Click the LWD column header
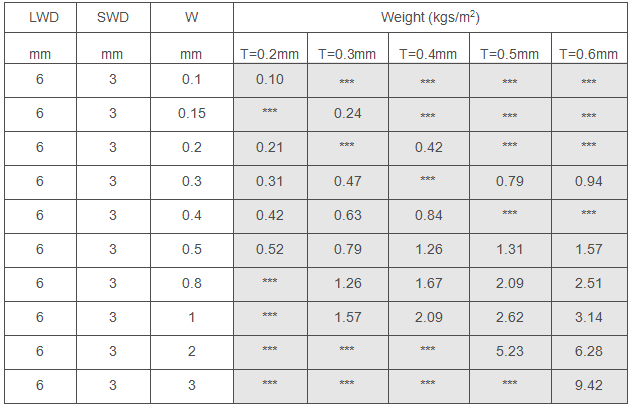This screenshot has height=406, width=631. coord(40,18)
